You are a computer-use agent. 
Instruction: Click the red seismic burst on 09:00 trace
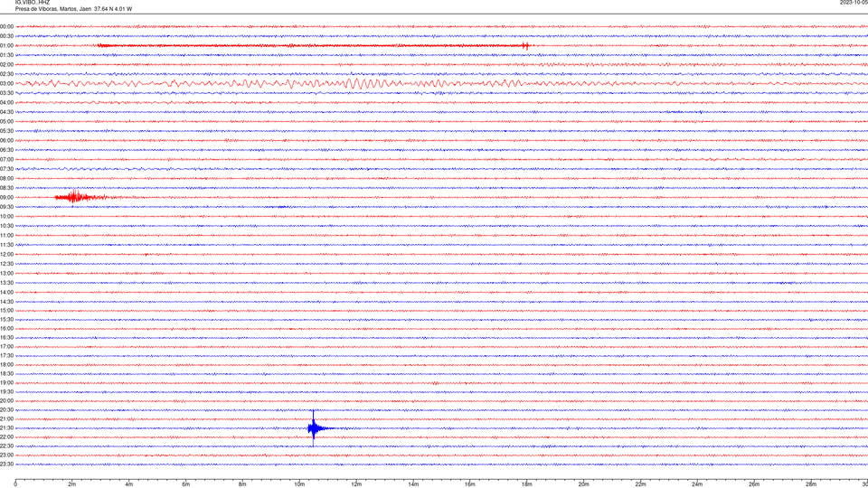pos(80,197)
